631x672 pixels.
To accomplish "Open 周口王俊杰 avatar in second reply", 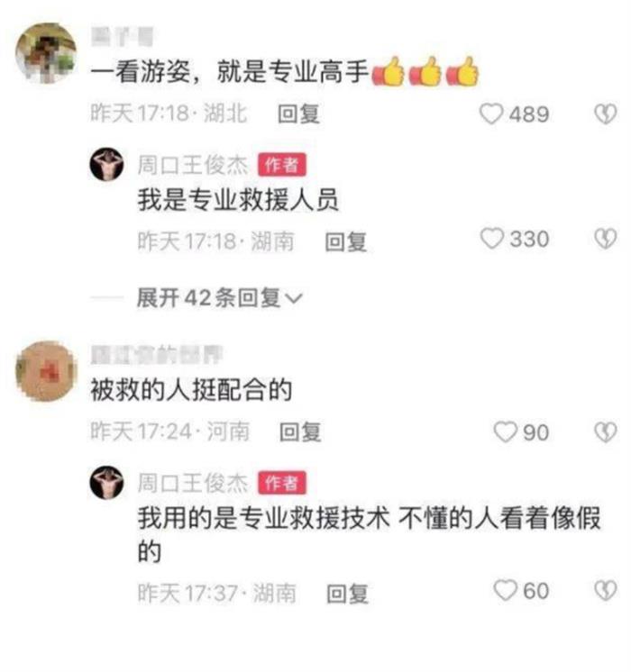I will [x=106, y=483].
